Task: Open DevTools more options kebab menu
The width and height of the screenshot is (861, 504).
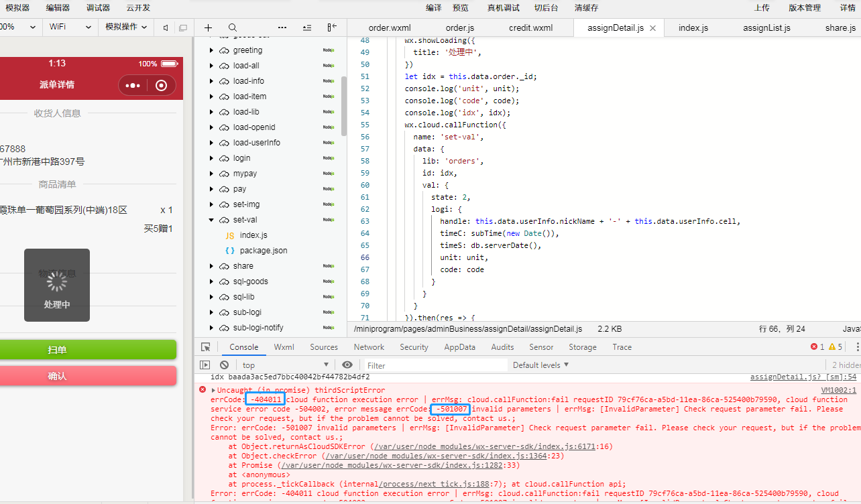Action: point(858,347)
